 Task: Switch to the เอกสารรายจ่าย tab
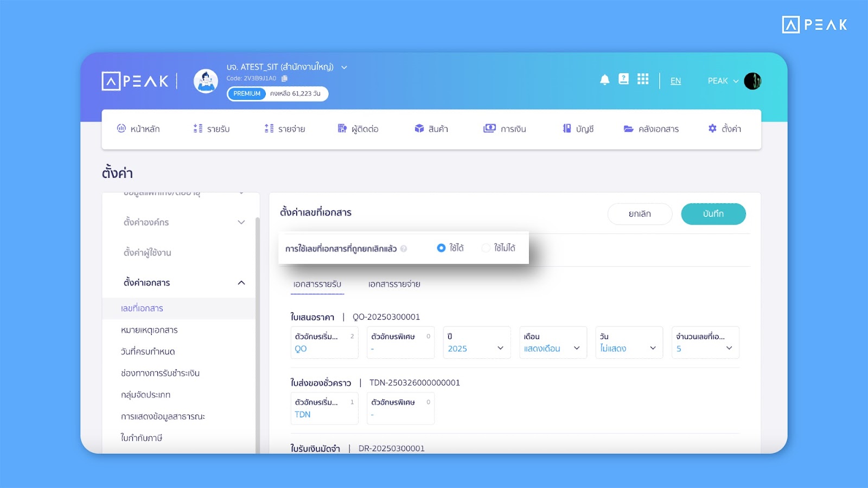(x=394, y=284)
